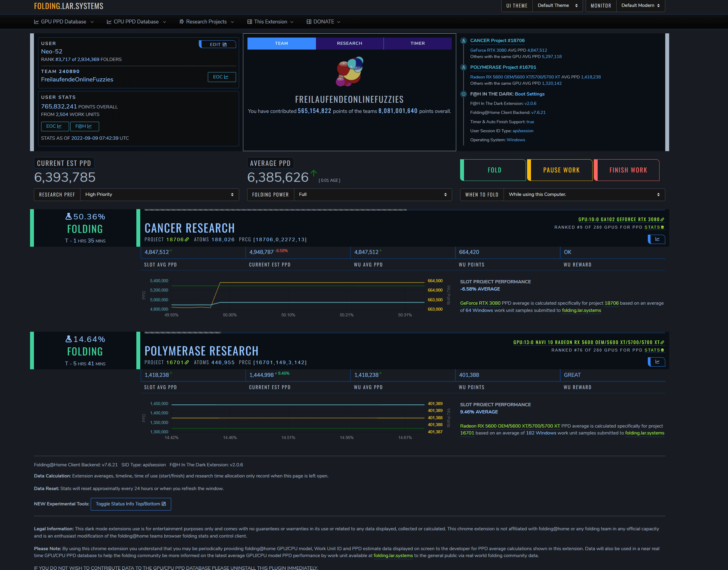Screen dimensions: 728x570
Task: Open the When To Fold dropdown
Action: click(584, 195)
